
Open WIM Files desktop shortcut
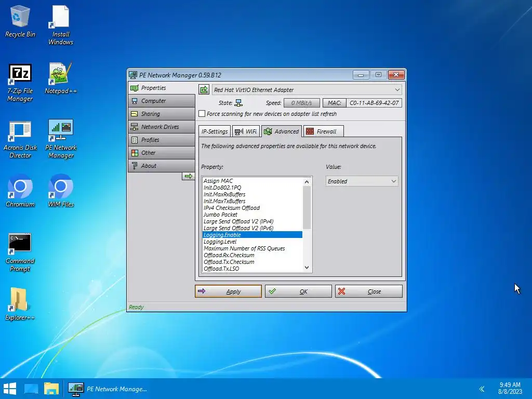pyautogui.click(x=61, y=191)
